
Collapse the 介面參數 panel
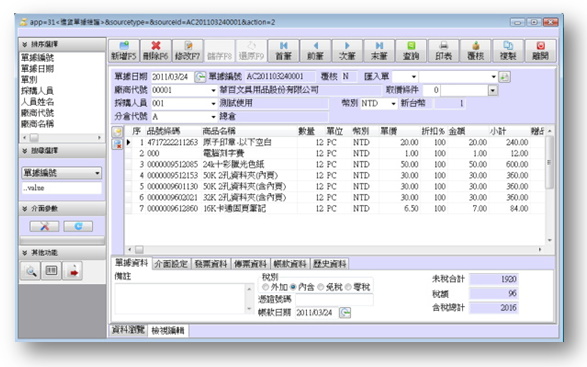click(x=25, y=209)
